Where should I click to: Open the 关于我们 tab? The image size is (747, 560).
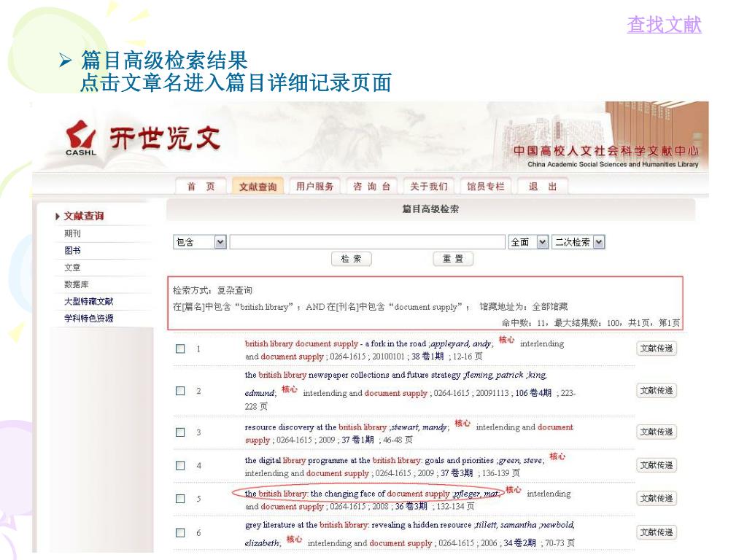click(x=429, y=187)
